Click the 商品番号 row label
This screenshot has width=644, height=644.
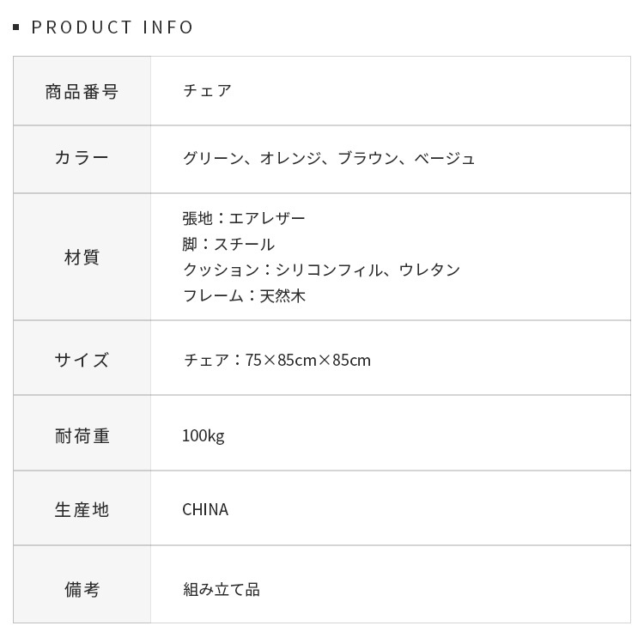(x=82, y=91)
